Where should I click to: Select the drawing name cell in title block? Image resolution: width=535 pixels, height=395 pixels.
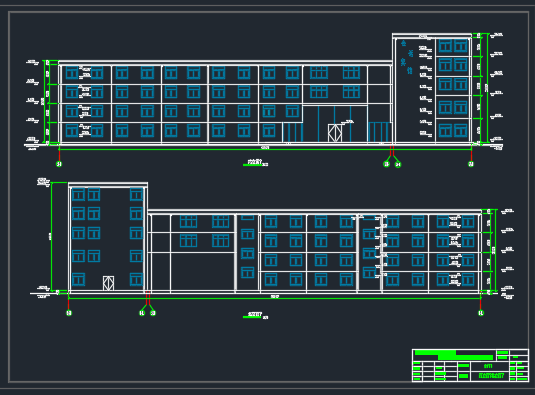coord(491,376)
